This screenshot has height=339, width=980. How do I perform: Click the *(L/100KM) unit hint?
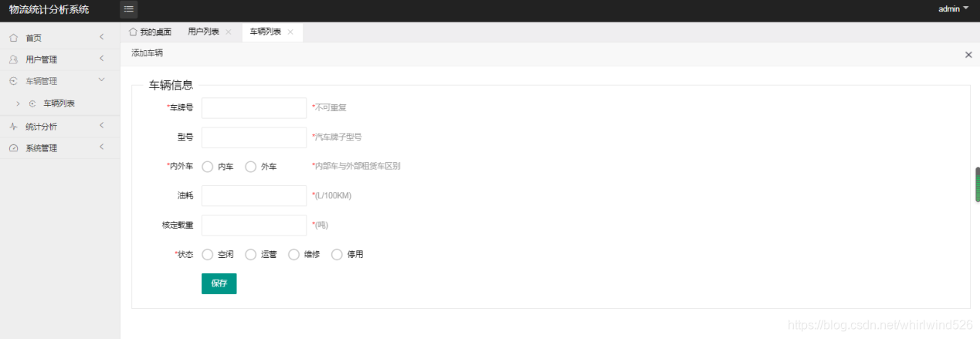(x=331, y=195)
